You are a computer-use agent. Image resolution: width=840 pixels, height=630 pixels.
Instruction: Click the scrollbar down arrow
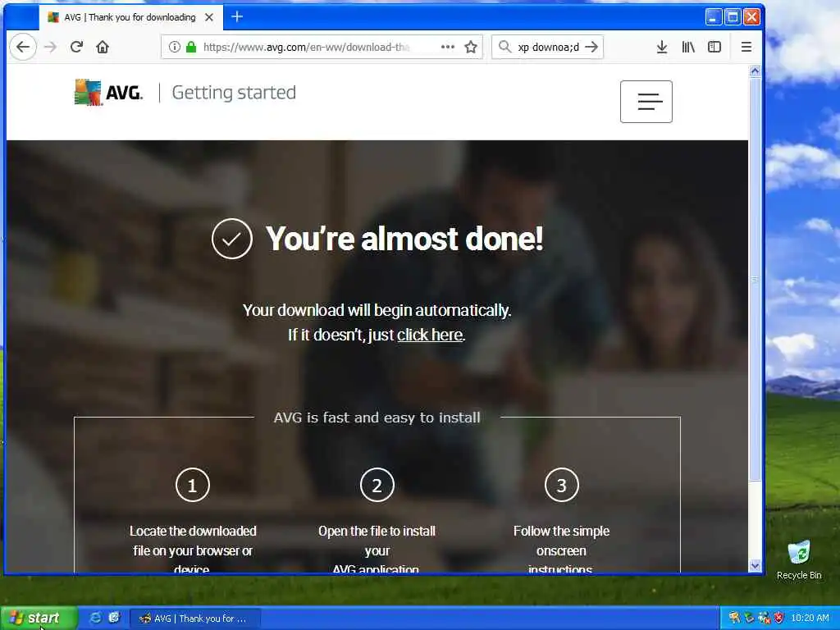point(755,565)
